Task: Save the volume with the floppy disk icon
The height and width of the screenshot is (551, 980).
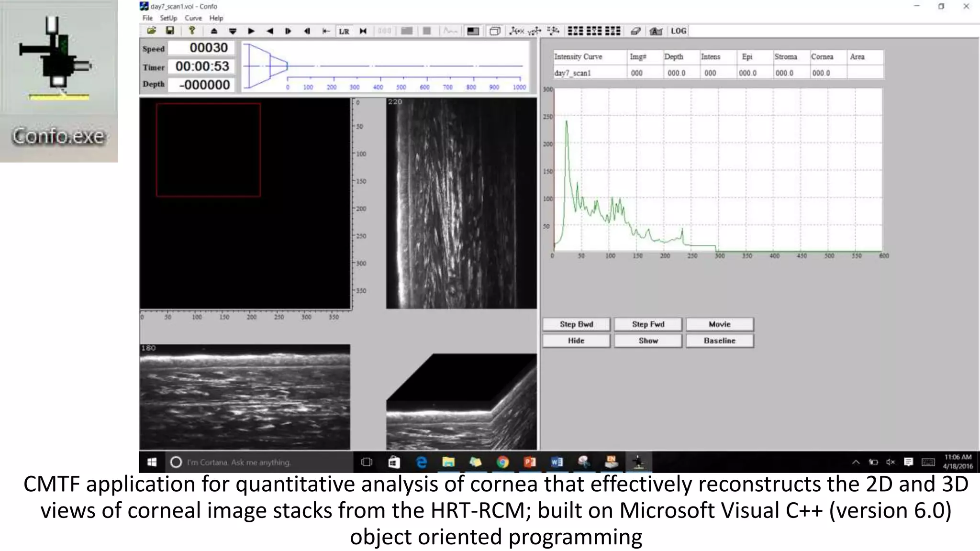Action: pos(170,31)
